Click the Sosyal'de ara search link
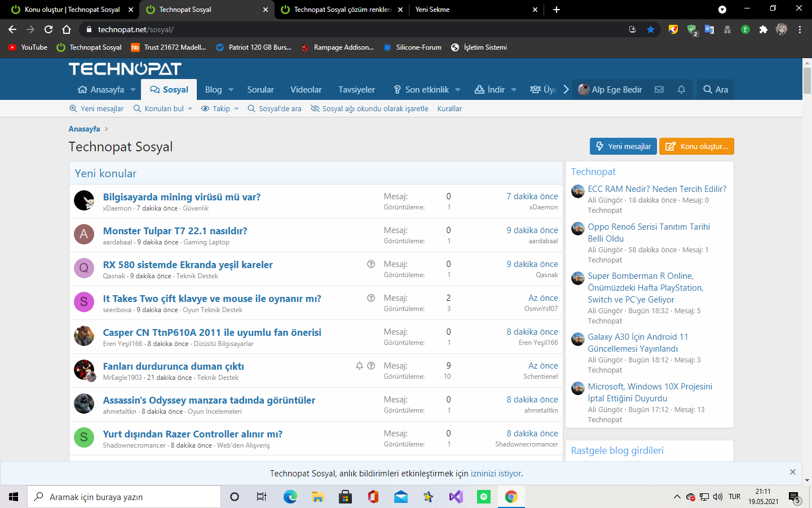 [275, 108]
